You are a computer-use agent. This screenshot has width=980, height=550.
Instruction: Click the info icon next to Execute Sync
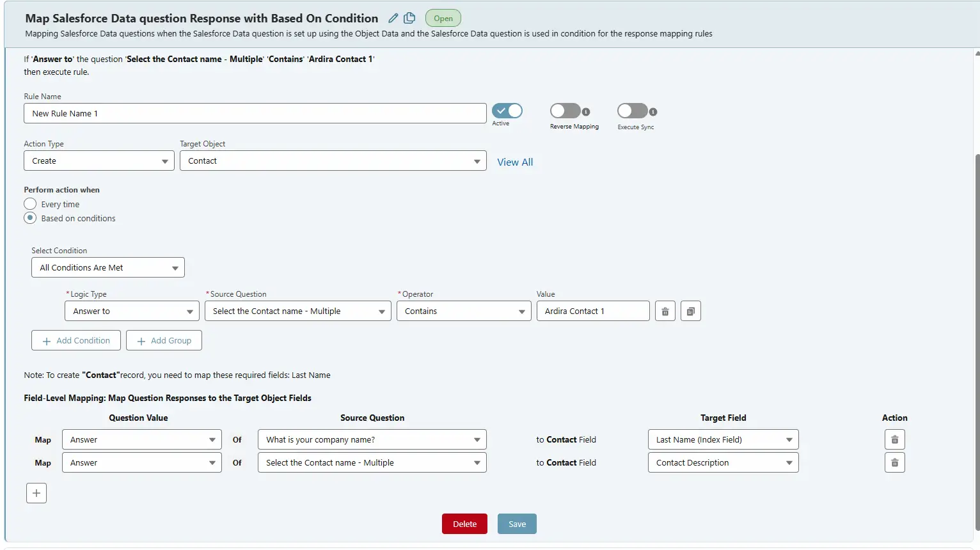[653, 112]
